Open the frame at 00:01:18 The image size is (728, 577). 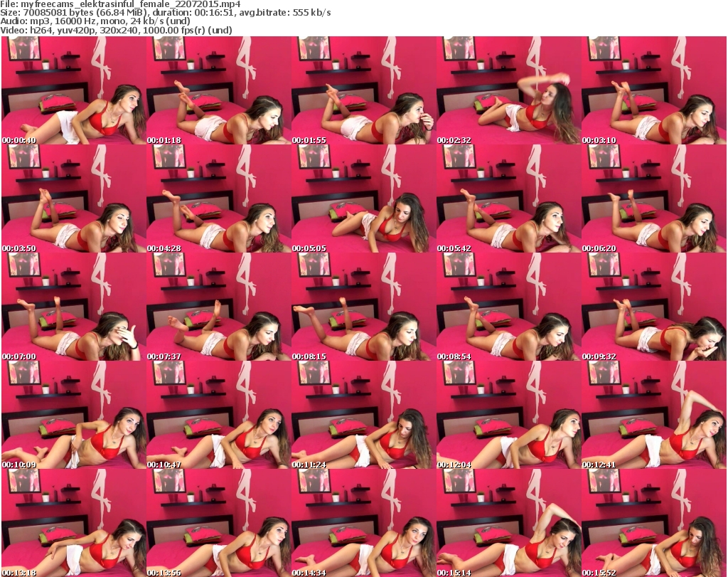coord(219,90)
